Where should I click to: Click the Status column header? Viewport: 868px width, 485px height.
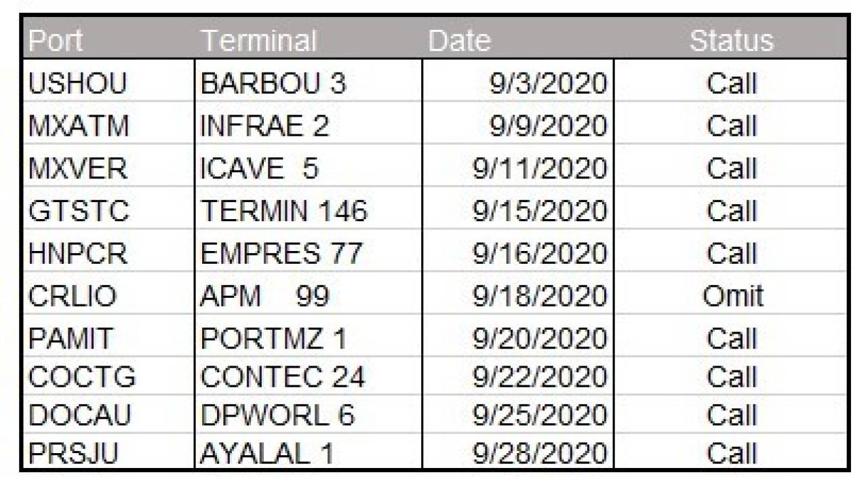[x=732, y=41]
